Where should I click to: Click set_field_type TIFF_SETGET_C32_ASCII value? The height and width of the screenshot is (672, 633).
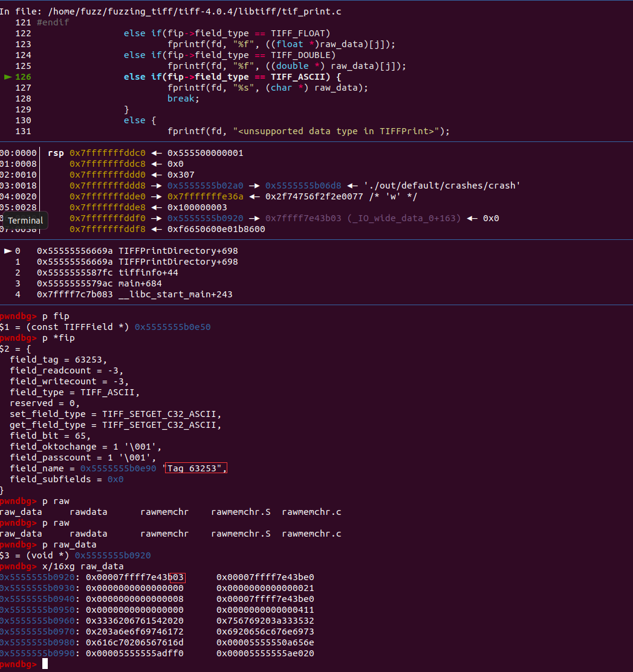[x=158, y=415]
